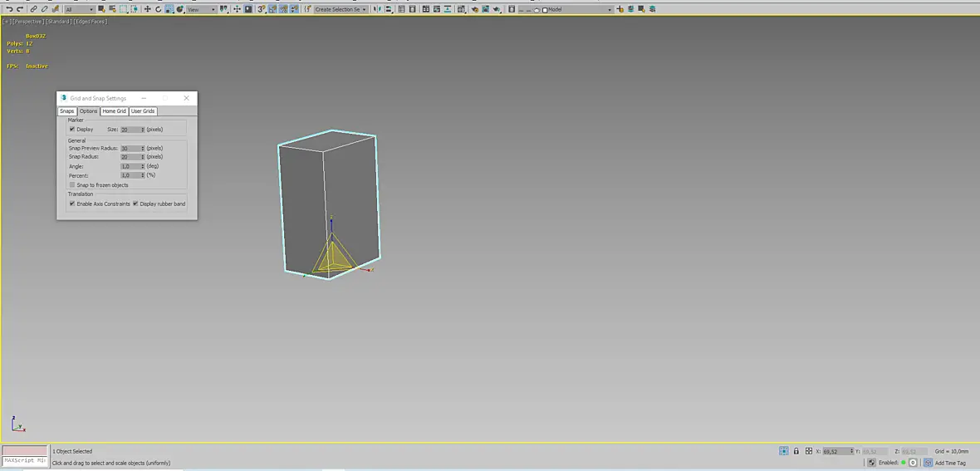980x471 pixels.
Task: Click the Add Time Tag label
Action: point(950,463)
